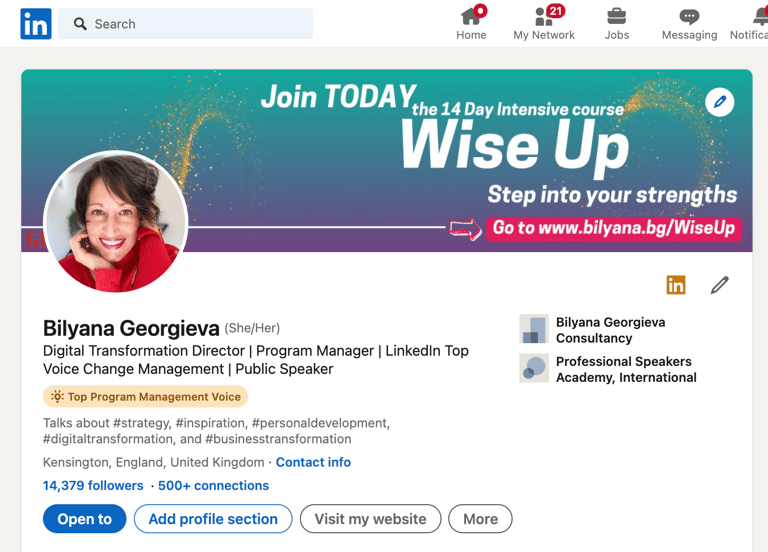
Task: Click the Open to button
Action: (85, 519)
